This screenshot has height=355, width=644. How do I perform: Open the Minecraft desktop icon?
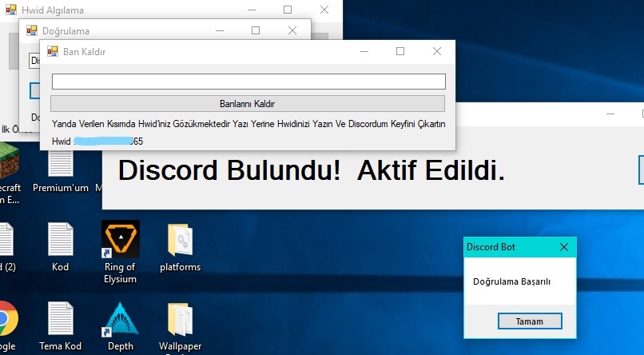tap(9, 173)
